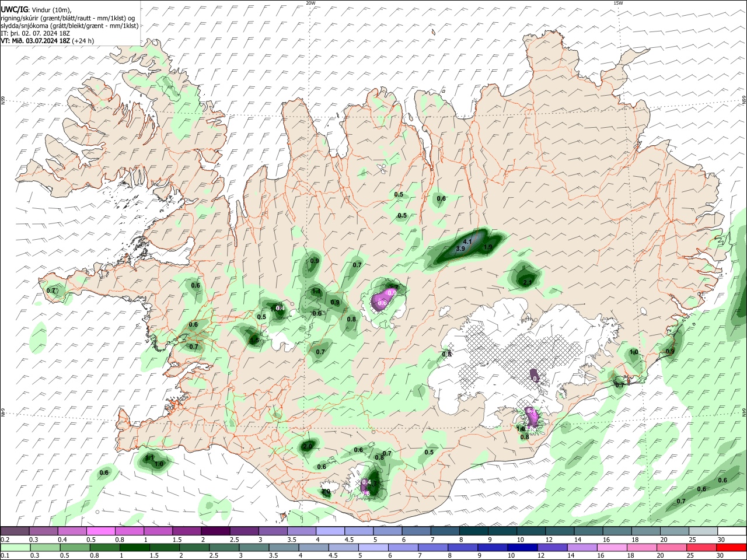Screen dimensions: 747x560
Task: Click the 30 label in the upper legend row
Action: coord(721,540)
